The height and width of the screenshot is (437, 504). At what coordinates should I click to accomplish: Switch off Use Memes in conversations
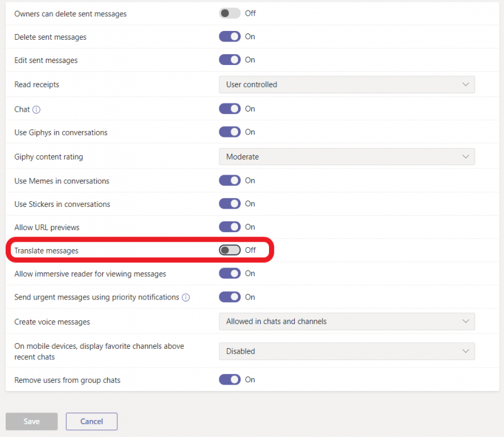coord(230,181)
